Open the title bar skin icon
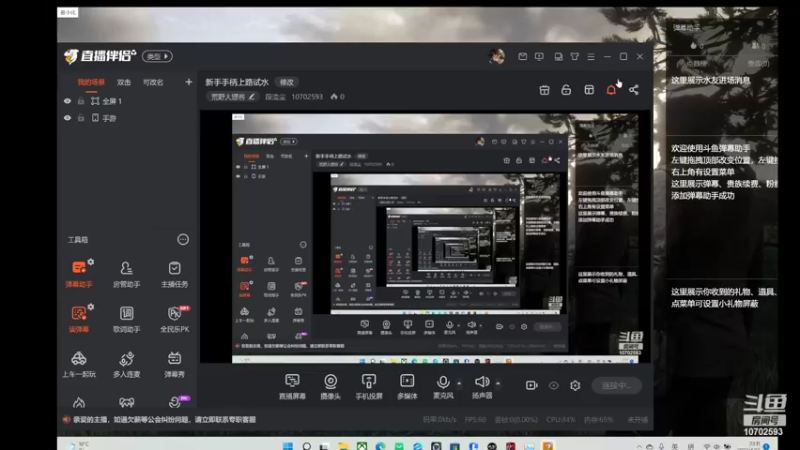 (575, 57)
